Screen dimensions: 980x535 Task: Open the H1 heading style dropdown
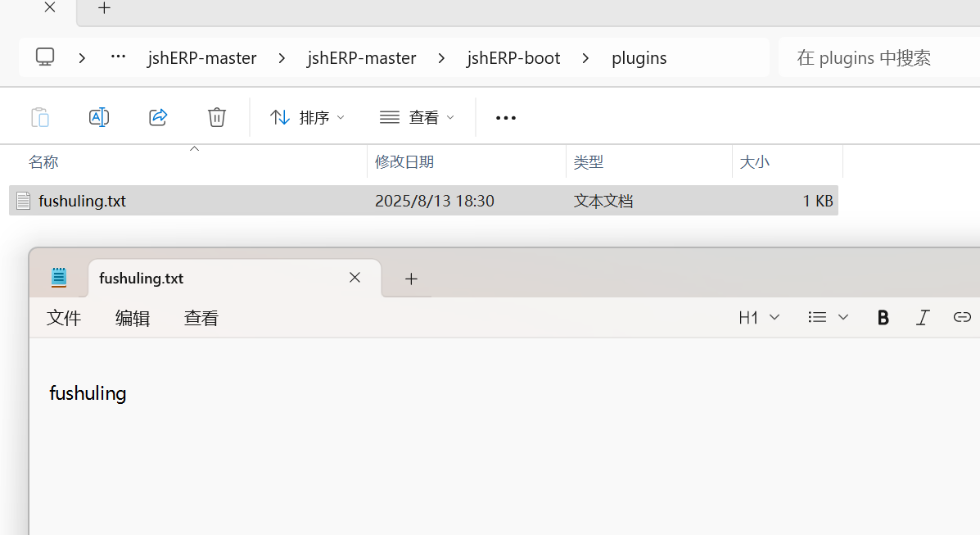point(759,317)
